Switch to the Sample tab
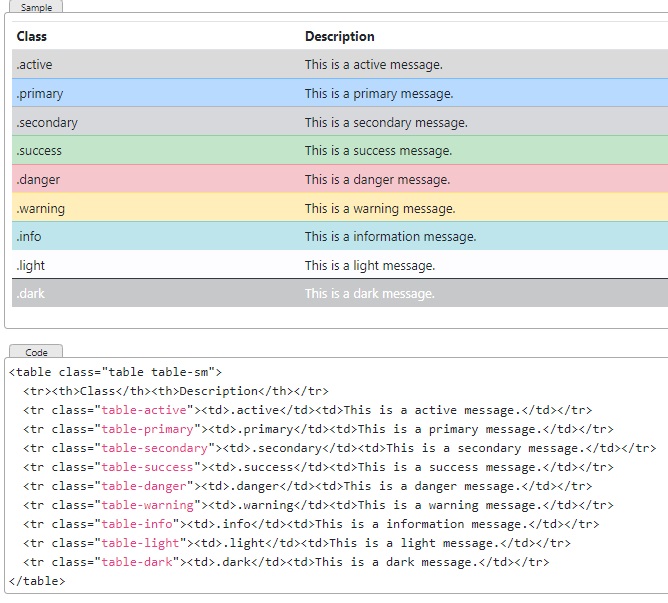Screen dimensions: 668x603 (36, 7)
